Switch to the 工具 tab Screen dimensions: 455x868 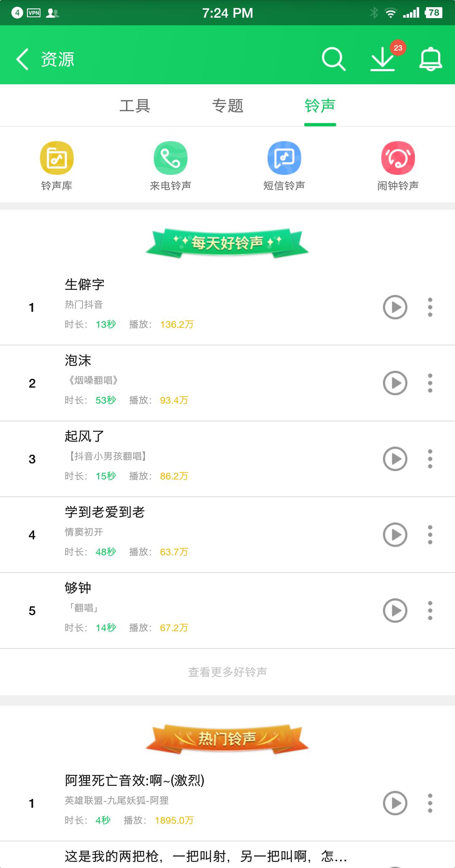coord(135,105)
